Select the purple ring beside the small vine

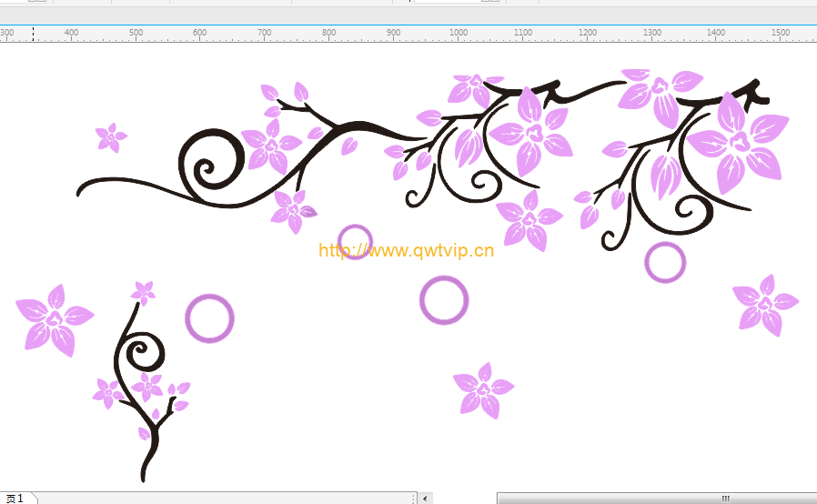(209, 318)
